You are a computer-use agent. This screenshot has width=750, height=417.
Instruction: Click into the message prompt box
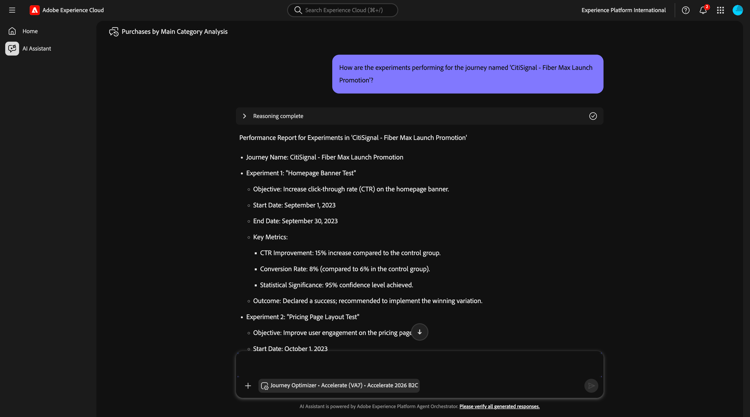point(419,365)
